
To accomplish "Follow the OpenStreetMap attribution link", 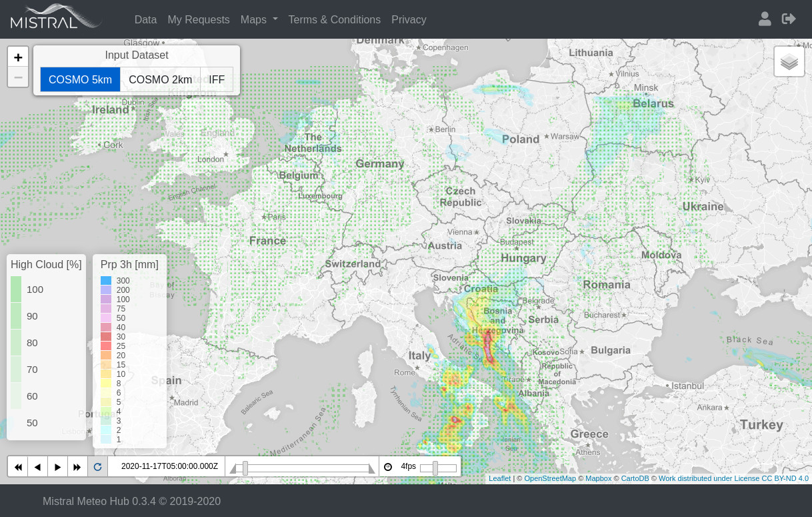I will [x=550, y=478].
